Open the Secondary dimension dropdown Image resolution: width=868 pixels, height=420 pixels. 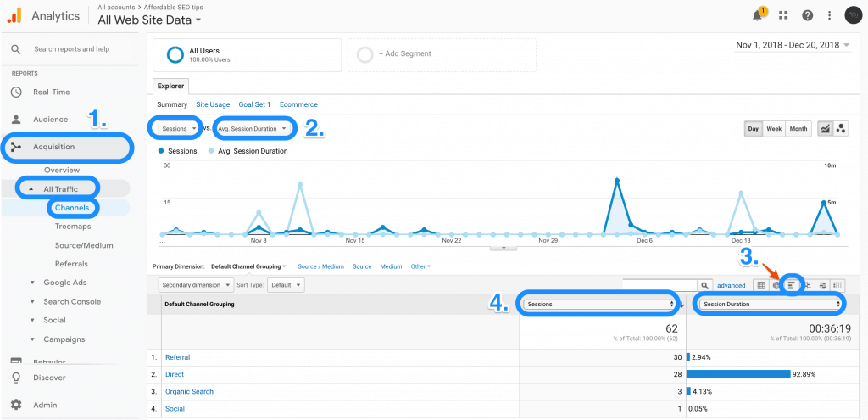(x=196, y=285)
